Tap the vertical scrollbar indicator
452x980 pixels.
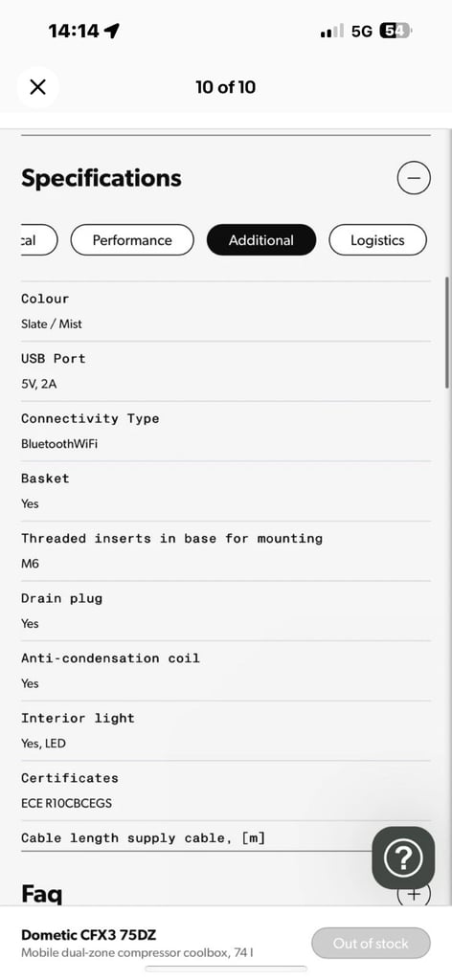tap(447, 332)
